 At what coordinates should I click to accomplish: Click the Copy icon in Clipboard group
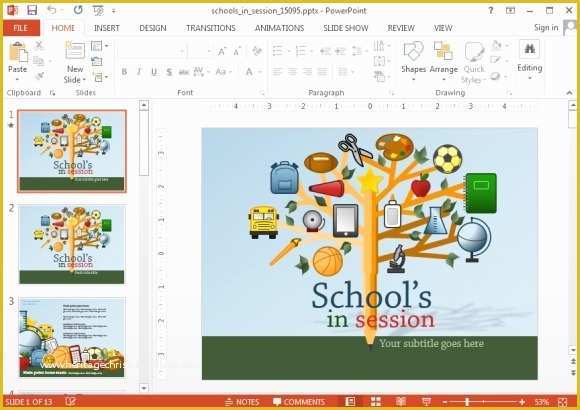pyautogui.click(x=39, y=61)
